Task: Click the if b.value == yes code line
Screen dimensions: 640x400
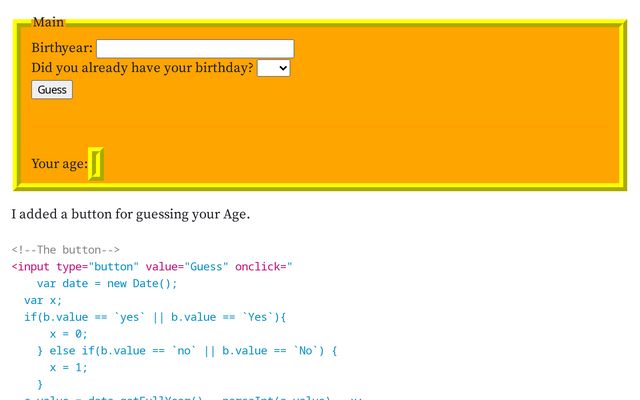Action: (155, 317)
